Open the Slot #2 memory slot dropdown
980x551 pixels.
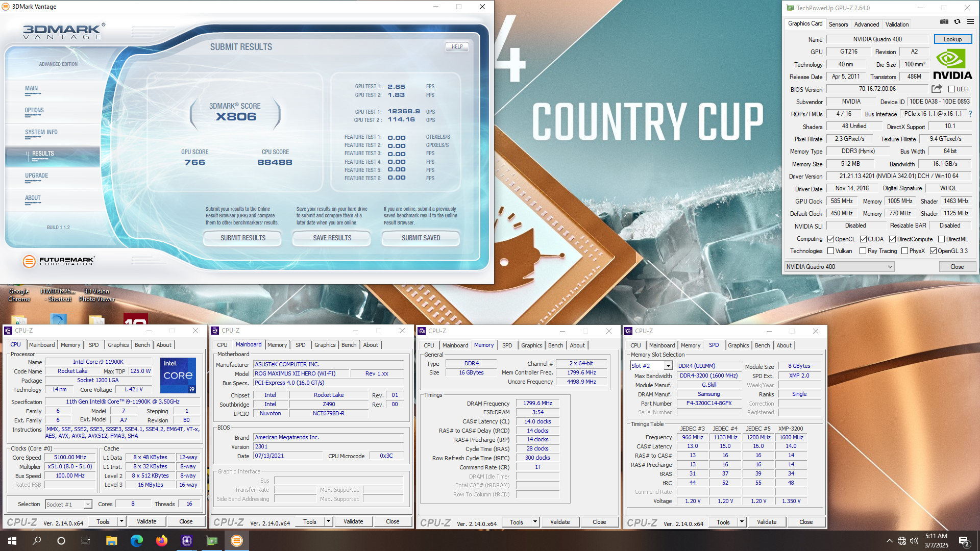651,365
